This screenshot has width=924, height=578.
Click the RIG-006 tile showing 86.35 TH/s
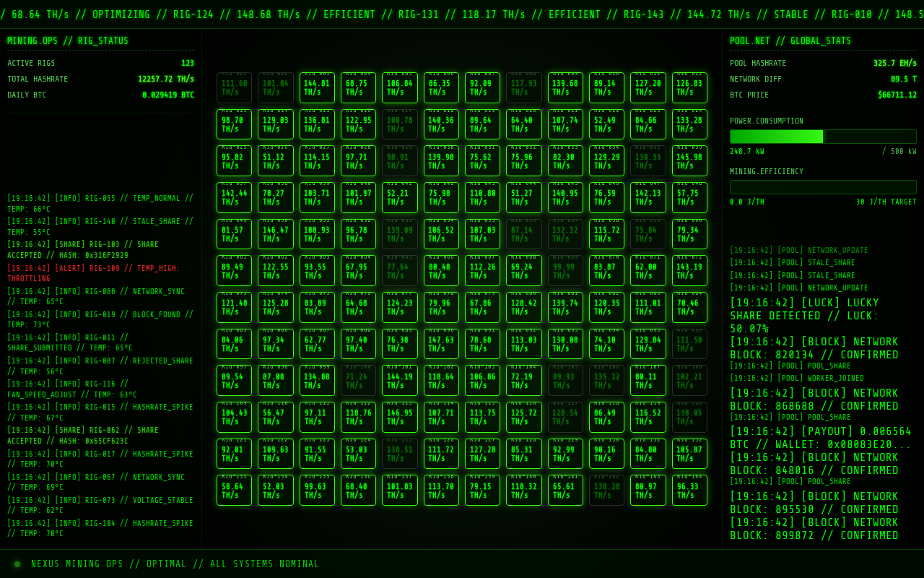(x=440, y=87)
